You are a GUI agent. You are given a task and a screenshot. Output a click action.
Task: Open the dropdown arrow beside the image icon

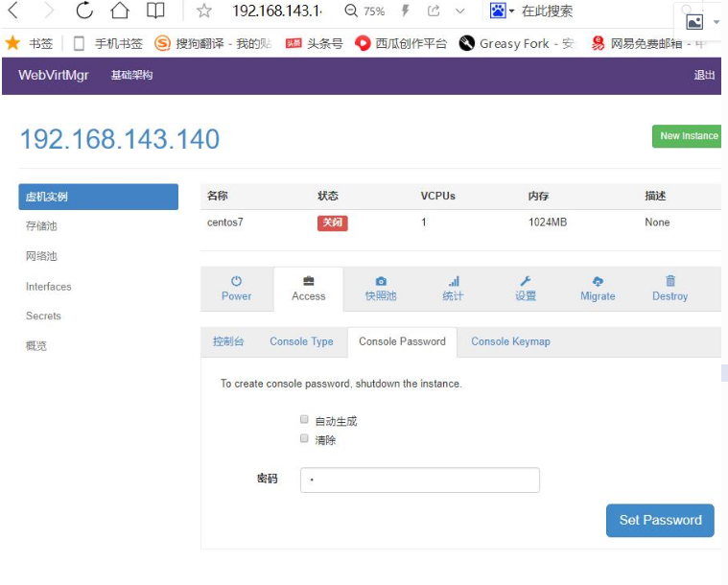point(716,22)
